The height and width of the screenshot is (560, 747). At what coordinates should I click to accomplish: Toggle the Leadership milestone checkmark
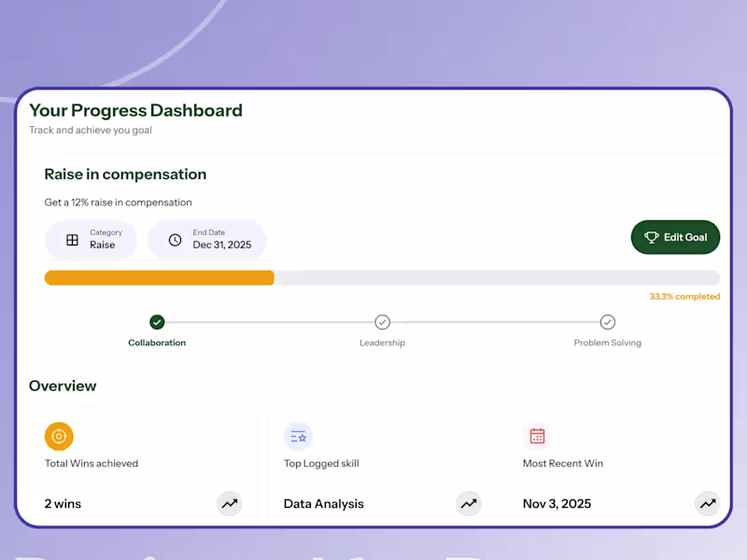pos(382,322)
